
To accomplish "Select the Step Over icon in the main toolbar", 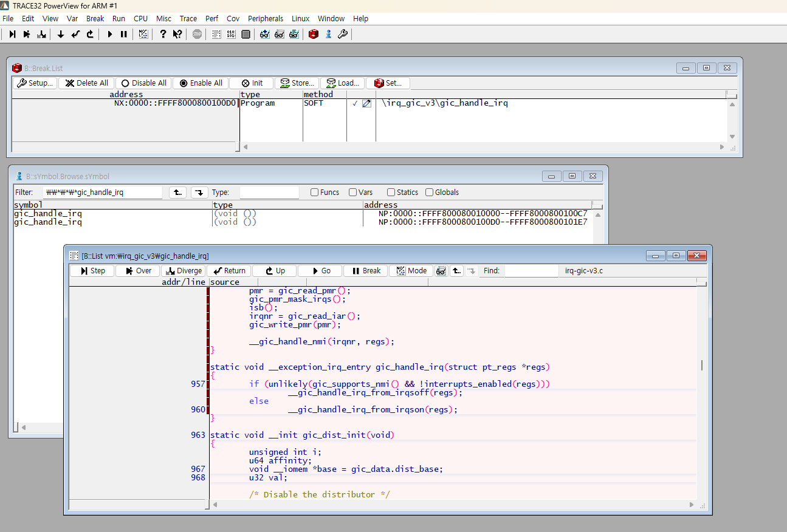I will (x=26, y=34).
